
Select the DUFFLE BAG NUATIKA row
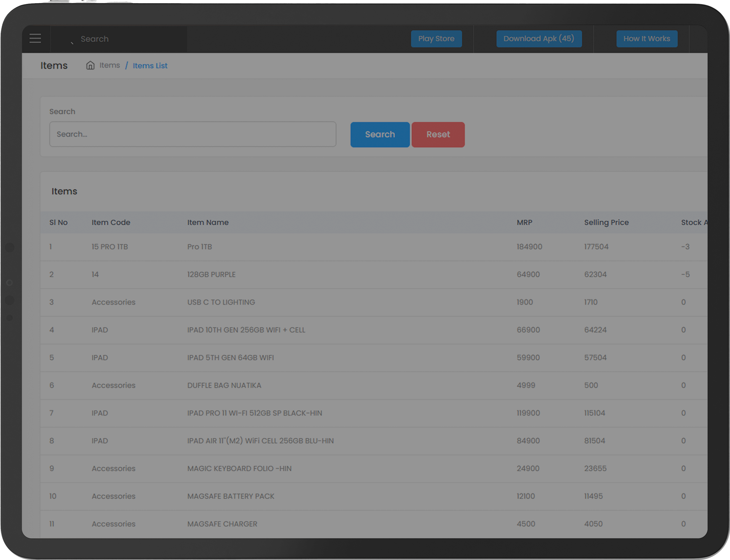pos(224,385)
